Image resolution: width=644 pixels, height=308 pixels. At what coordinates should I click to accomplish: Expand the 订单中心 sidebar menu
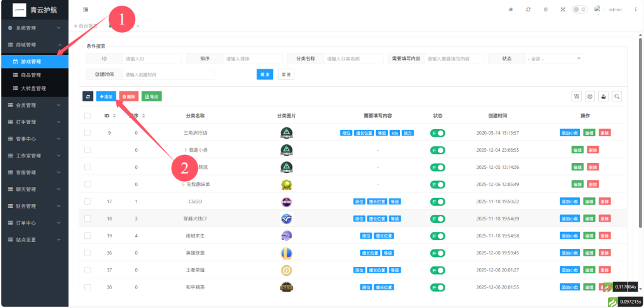click(x=34, y=223)
